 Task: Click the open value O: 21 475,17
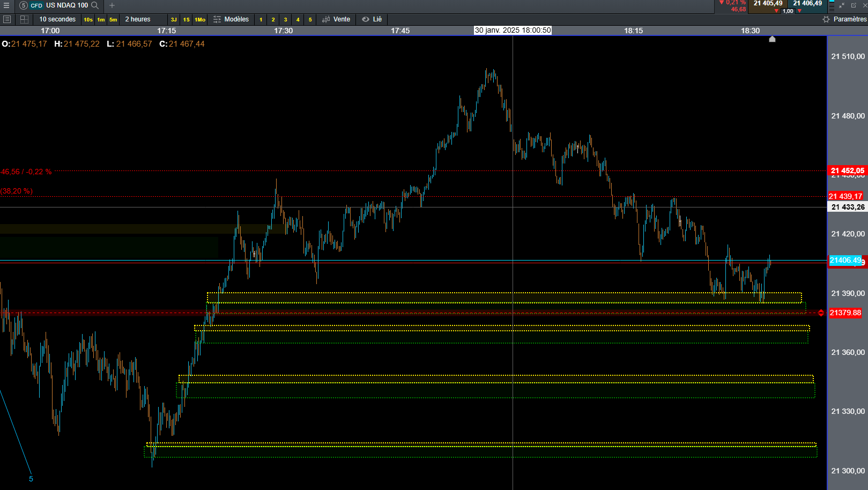(25, 44)
